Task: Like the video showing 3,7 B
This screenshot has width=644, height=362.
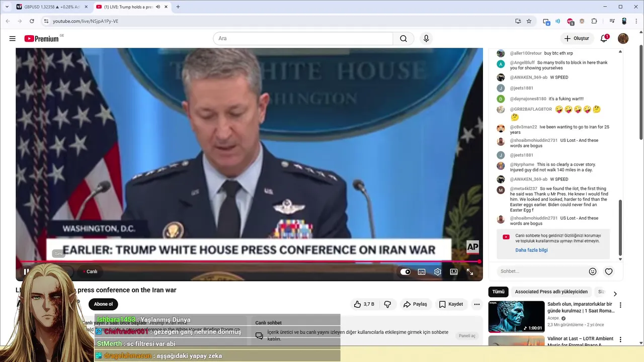Action: click(x=364, y=304)
